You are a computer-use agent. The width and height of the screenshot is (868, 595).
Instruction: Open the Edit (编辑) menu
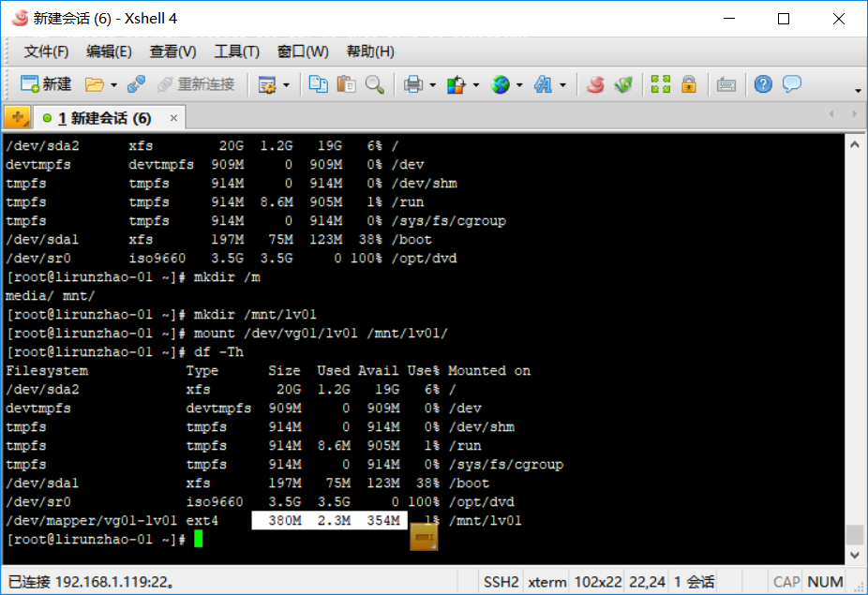109,52
